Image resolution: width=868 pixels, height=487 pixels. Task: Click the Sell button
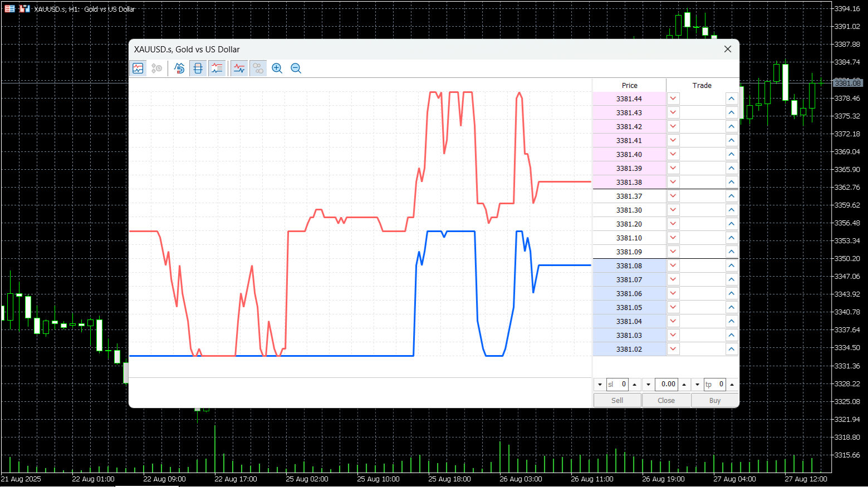coord(617,400)
